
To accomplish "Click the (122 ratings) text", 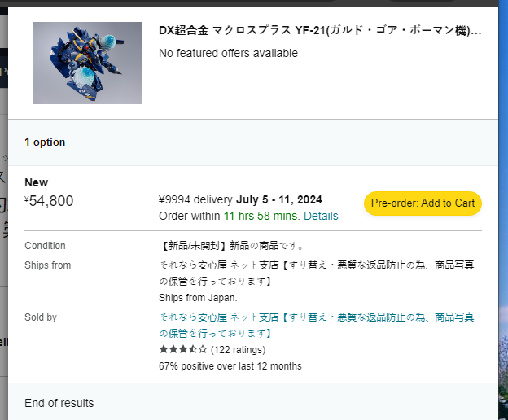I will pyautogui.click(x=238, y=350).
